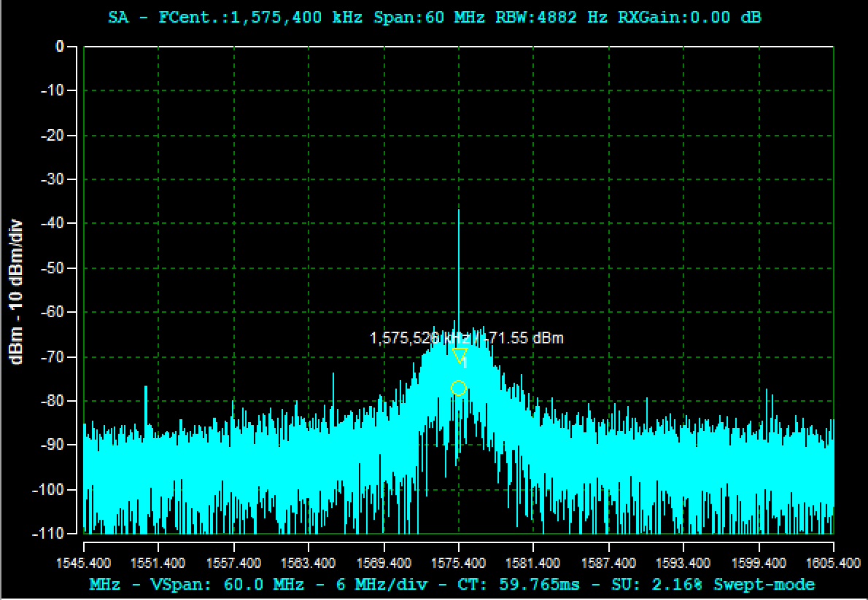Click the 0 label on the amplitude axis
The image size is (868, 600).
point(59,47)
